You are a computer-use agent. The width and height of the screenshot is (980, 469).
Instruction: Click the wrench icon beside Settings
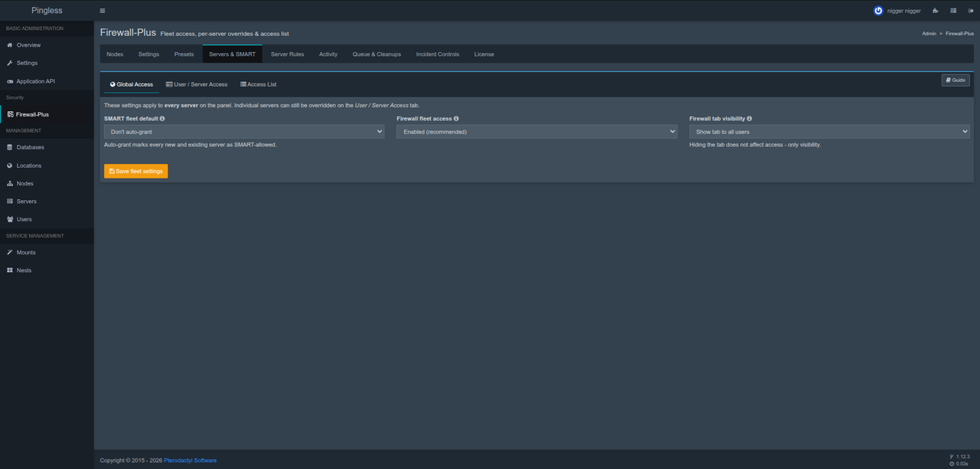10,63
